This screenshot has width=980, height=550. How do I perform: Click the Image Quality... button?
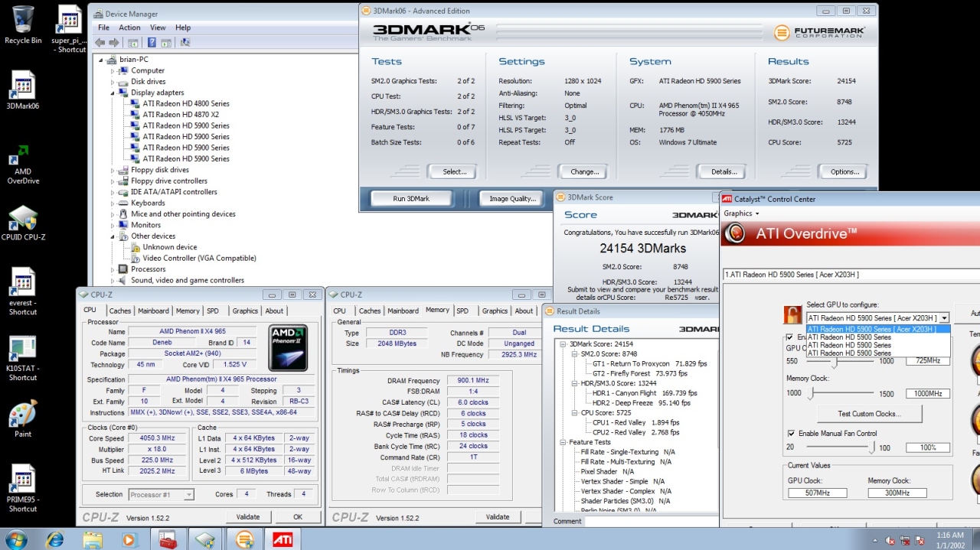[512, 199]
